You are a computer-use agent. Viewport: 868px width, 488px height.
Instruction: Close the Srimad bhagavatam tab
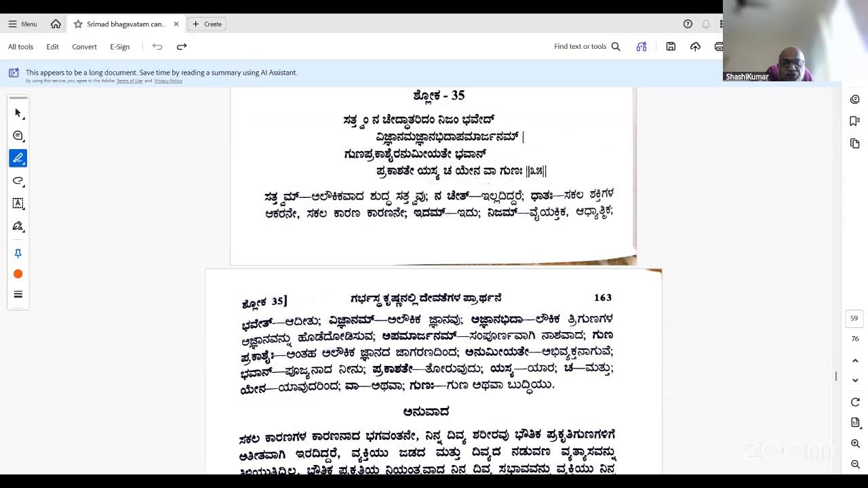coord(176,24)
